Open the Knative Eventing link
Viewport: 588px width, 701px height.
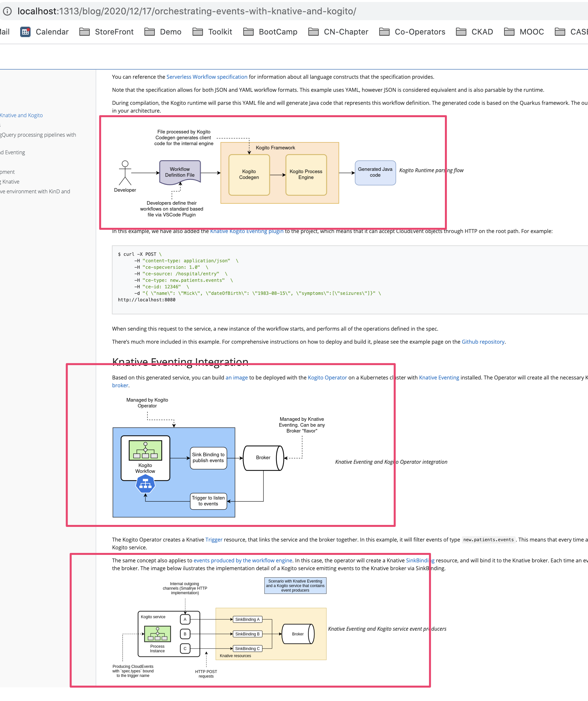pos(439,378)
